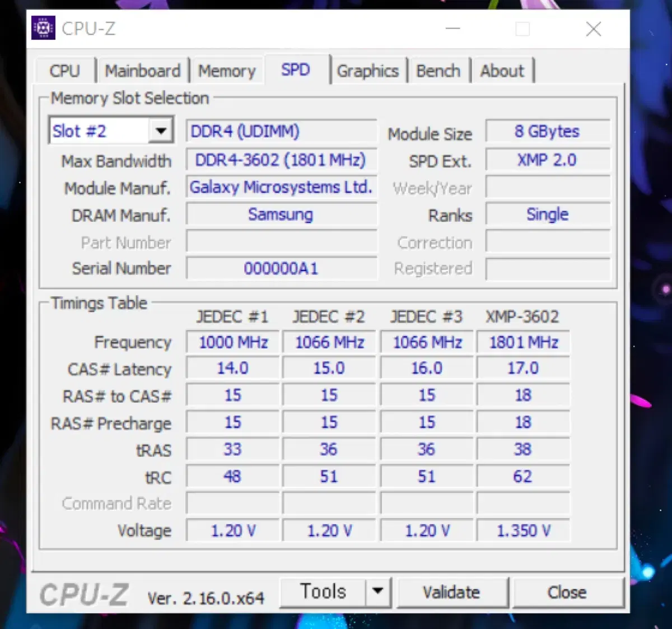Click the DDR4 (UDIMM) memory type field
The width and height of the screenshot is (672, 629).
click(282, 132)
